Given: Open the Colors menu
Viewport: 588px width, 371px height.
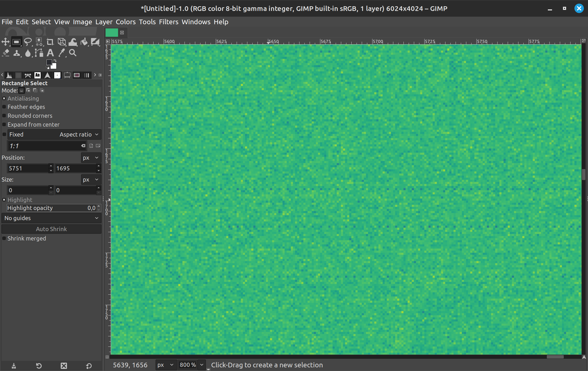Looking at the screenshot, I should 126,22.
